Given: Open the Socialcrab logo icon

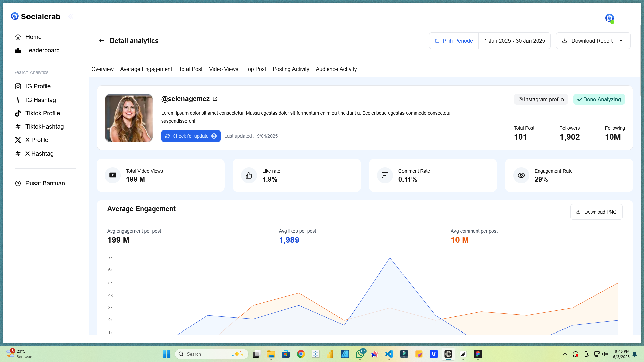Looking at the screenshot, I should point(14,16).
